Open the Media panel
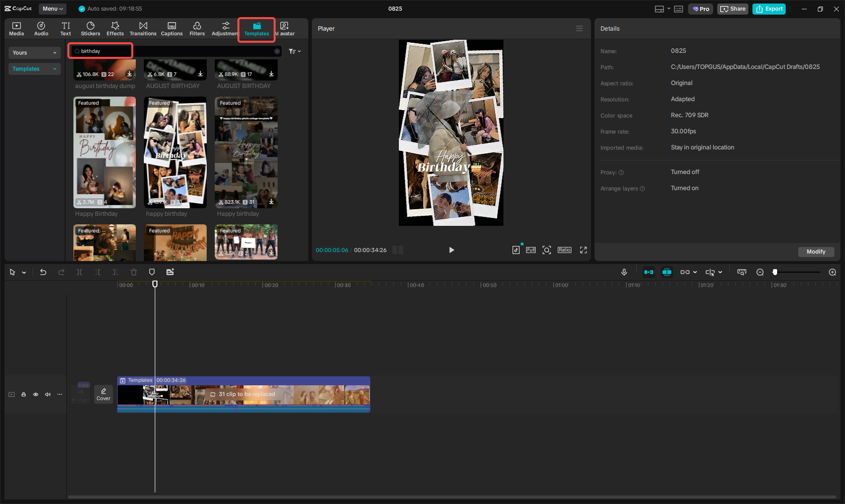The image size is (845, 504). click(17, 28)
